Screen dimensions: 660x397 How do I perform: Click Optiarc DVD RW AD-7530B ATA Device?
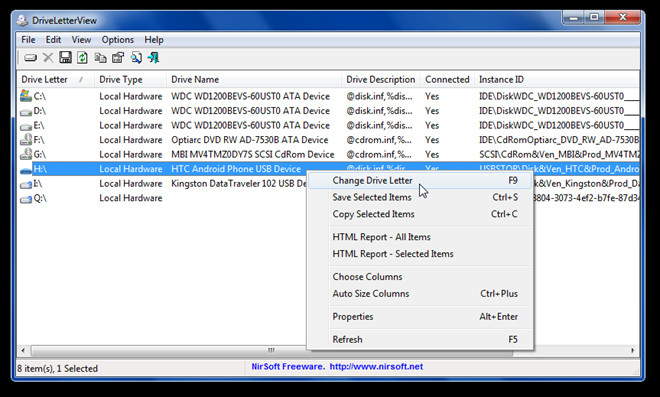coord(250,140)
